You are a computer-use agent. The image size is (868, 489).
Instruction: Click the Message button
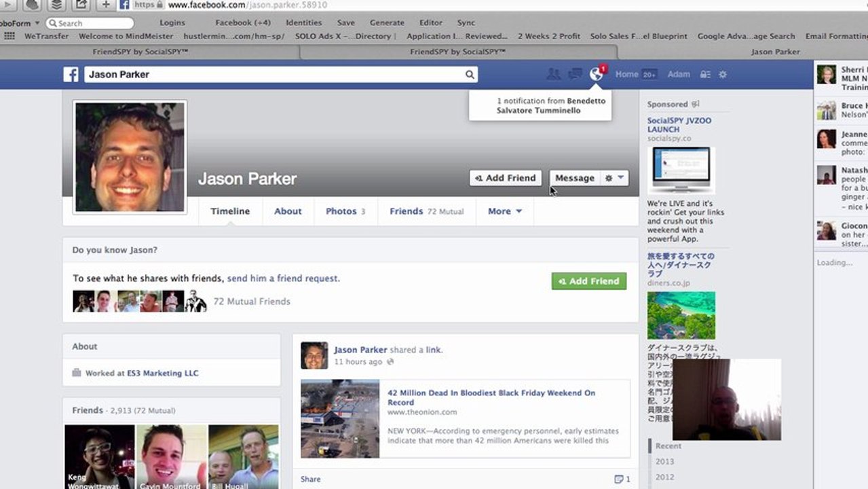point(575,178)
